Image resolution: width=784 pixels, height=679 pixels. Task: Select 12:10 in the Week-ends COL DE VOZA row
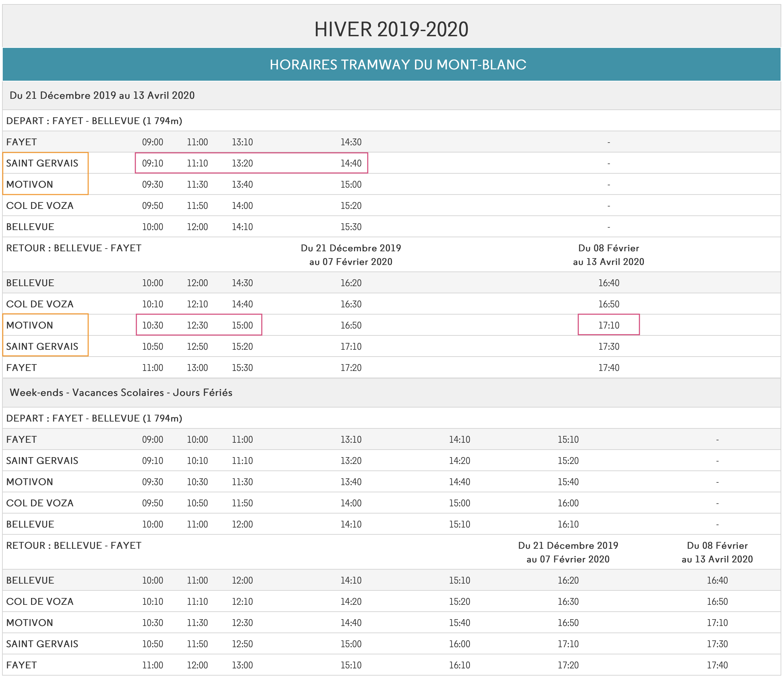pyautogui.click(x=242, y=601)
